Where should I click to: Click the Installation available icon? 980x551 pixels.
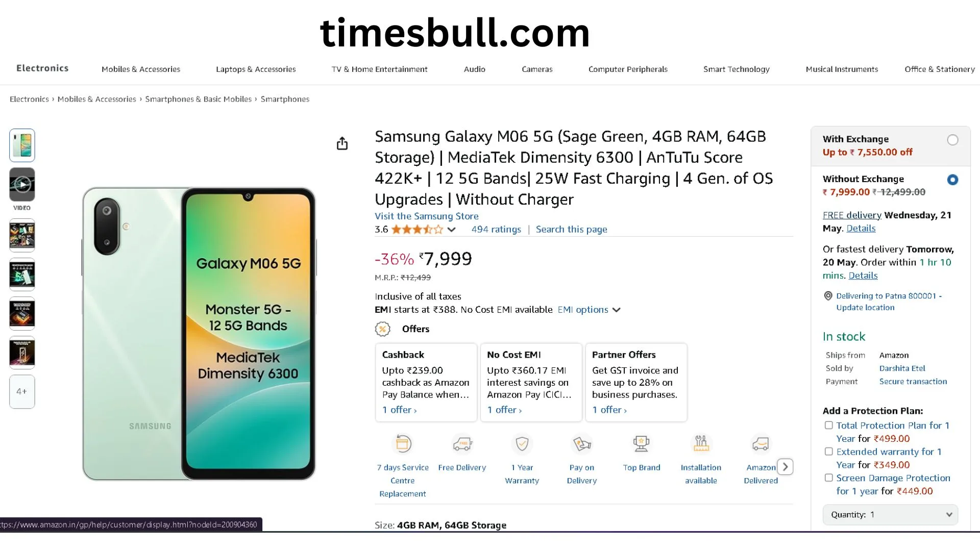[701, 444]
